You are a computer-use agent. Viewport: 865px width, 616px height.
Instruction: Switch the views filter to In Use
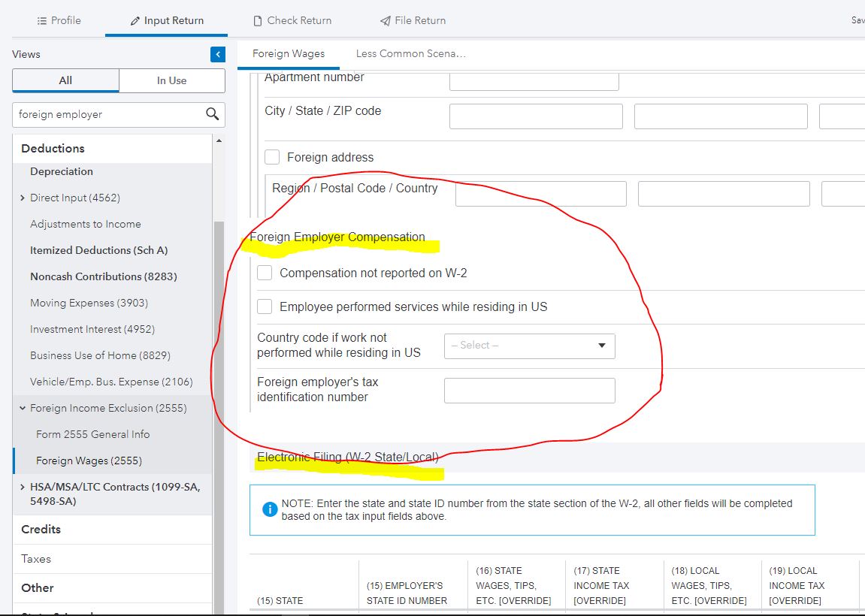coord(171,80)
